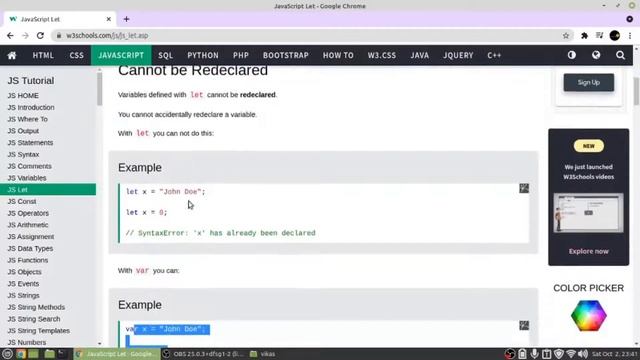Open the globe translate icon
The height and width of the screenshot is (360, 640).
(596, 55)
